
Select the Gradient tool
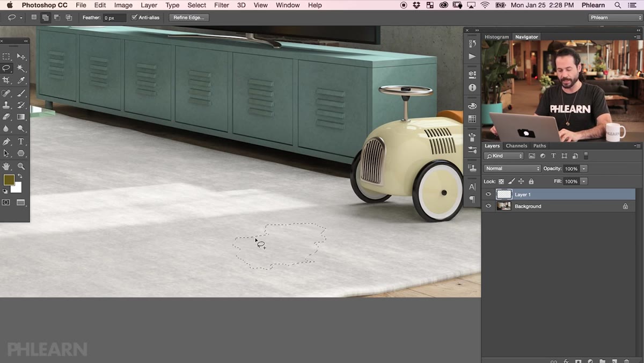pos(21,117)
